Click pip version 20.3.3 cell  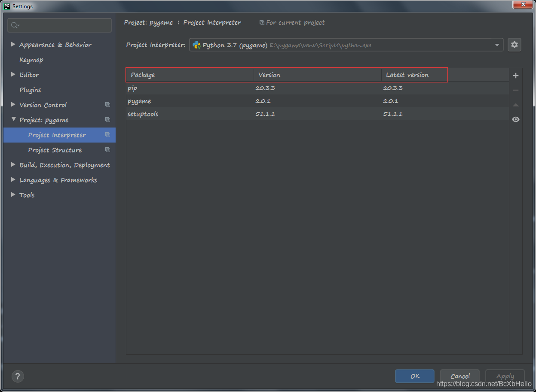point(265,88)
